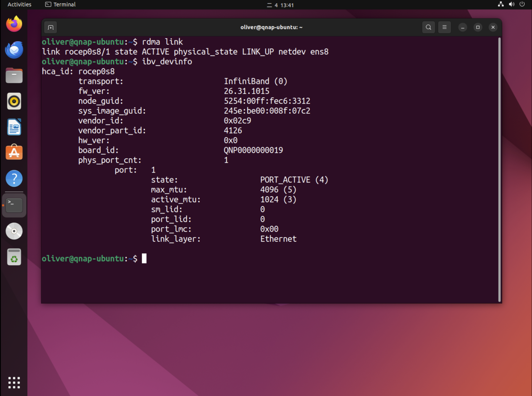
Task: Show Applications grid at the dock bottom
Action: coord(14,383)
